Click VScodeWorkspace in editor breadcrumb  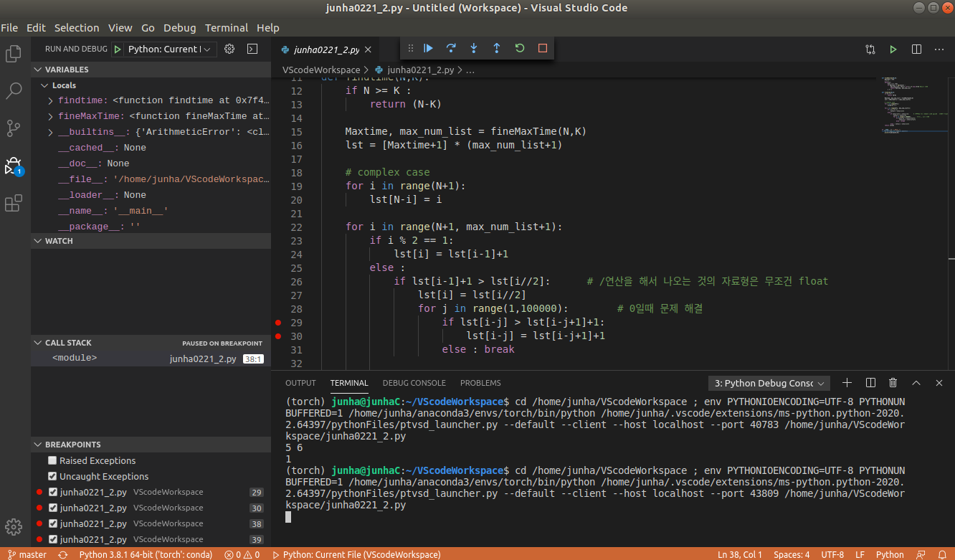(321, 70)
